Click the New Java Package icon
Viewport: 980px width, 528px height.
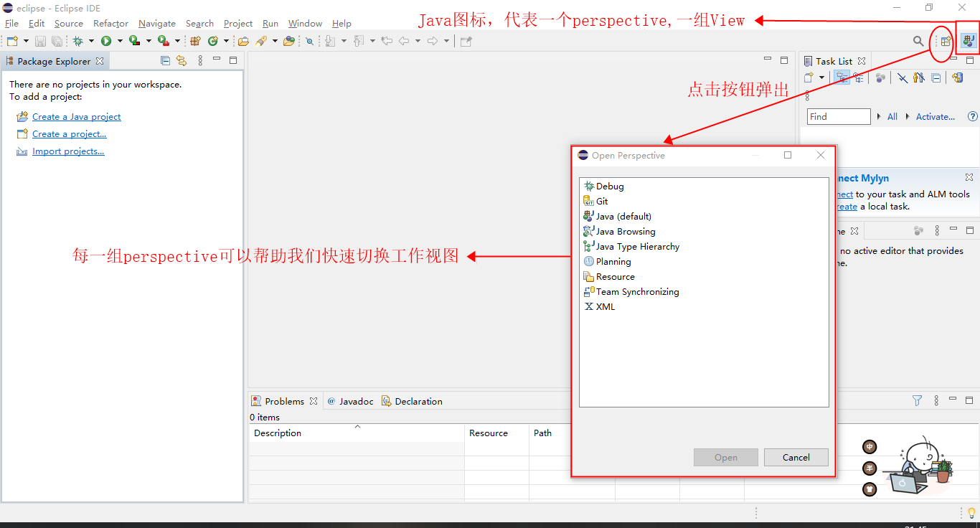(195, 41)
